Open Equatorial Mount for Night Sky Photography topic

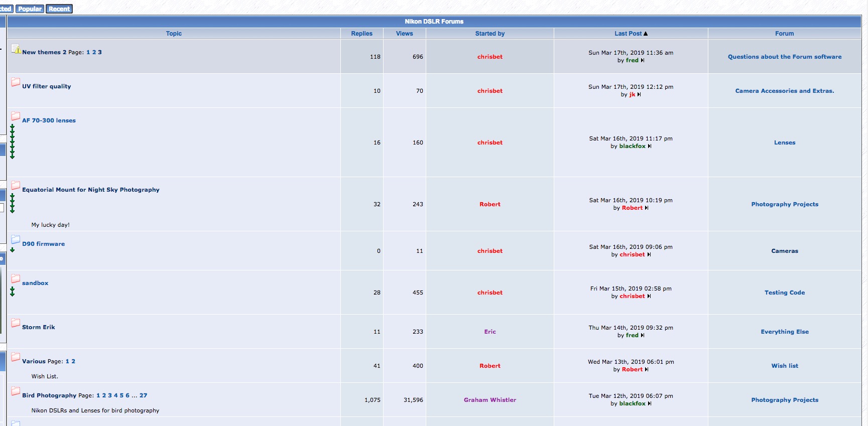(91, 190)
